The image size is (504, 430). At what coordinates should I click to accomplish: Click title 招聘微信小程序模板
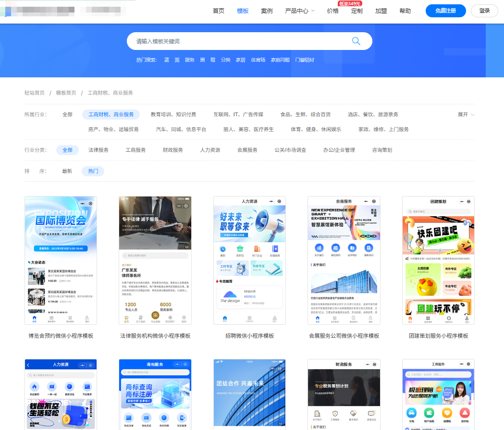(x=249, y=336)
